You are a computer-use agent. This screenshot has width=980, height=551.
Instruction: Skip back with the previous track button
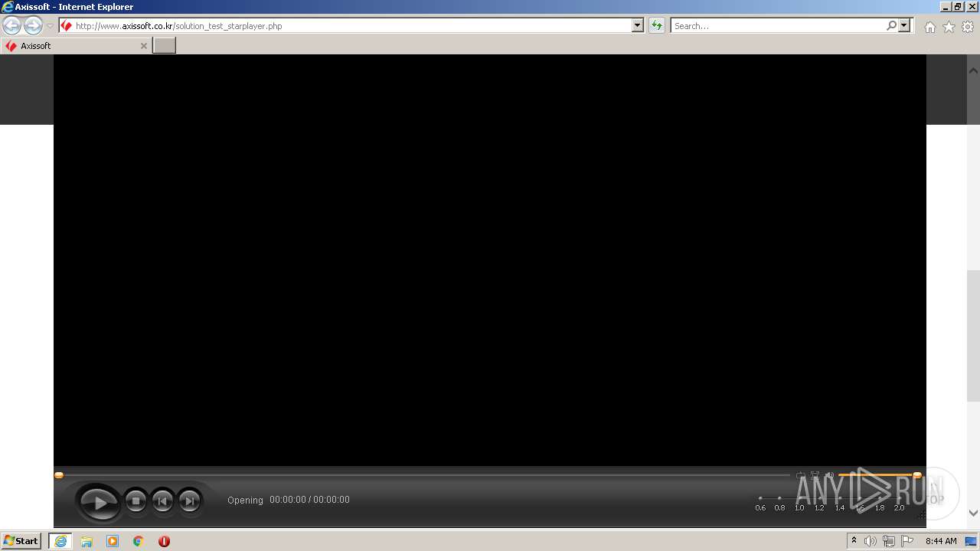pyautogui.click(x=162, y=501)
